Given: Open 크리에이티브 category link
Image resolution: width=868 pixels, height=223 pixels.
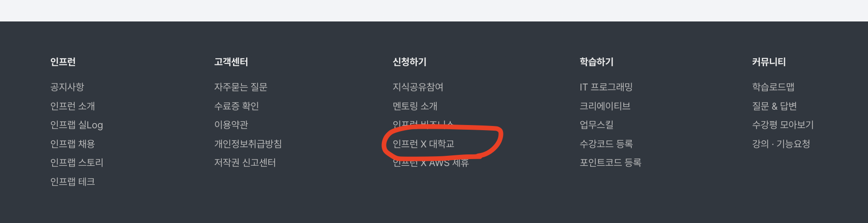Looking at the screenshot, I should [605, 106].
